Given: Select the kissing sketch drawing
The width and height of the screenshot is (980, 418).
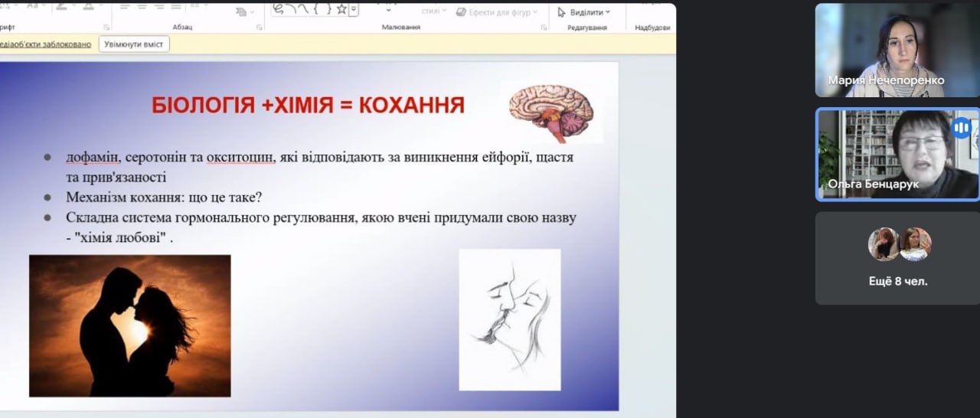Looking at the screenshot, I should [x=509, y=319].
